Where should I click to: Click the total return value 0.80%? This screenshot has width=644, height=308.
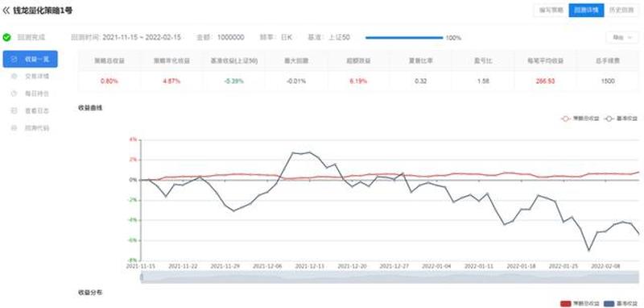coord(109,81)
